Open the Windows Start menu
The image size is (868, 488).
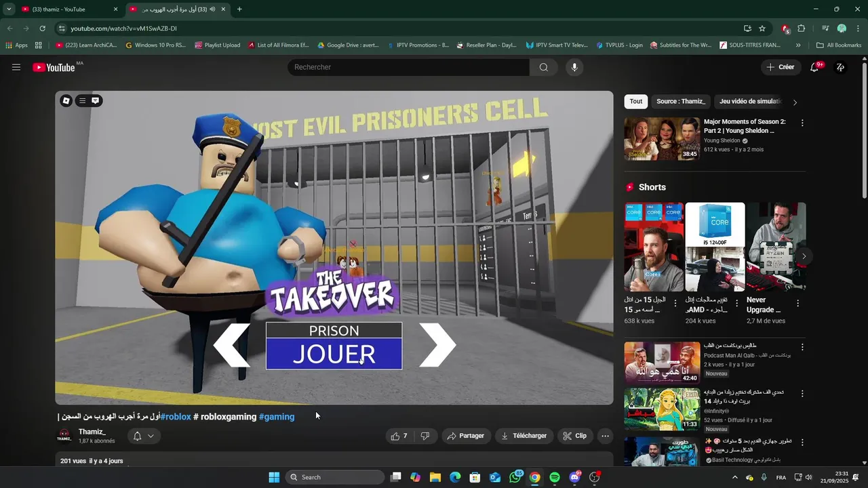coord(274,477)
